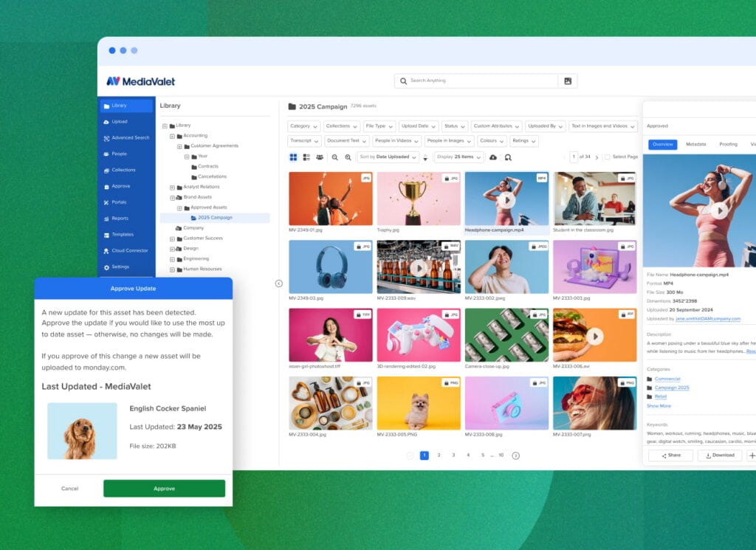Expand the Accounting folder in the tree
This screenshot has width=756, height=550.
172,136
